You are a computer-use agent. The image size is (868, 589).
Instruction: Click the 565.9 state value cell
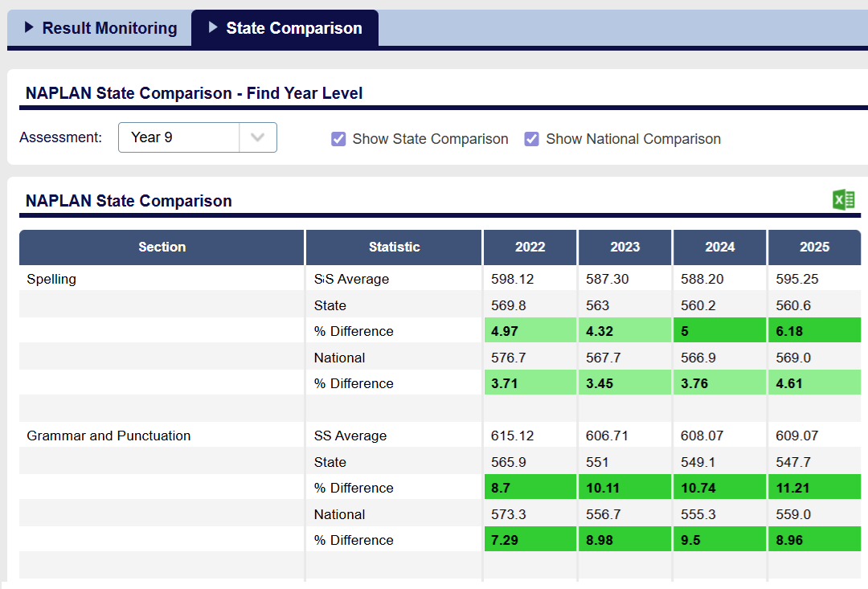pyautogui.click(x=530, y=462)
